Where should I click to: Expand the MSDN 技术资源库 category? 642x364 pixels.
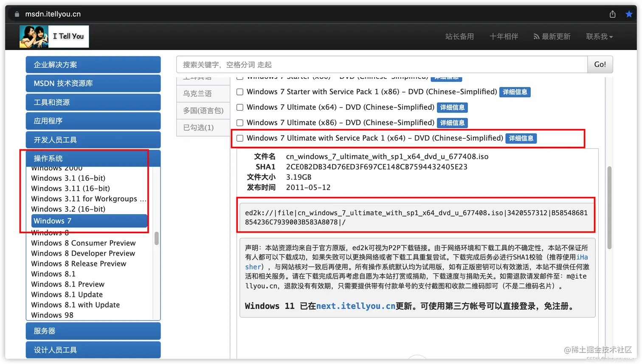click(93, 83)
